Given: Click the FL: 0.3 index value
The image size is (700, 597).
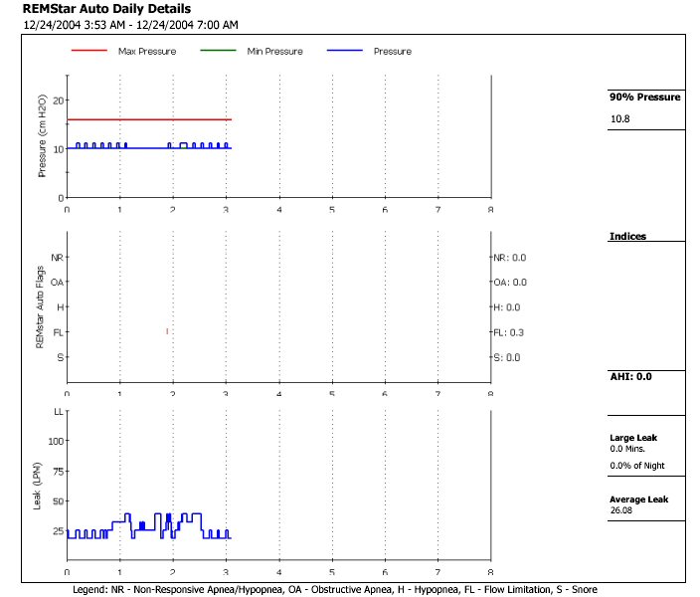Looking at the screenshot, I should pyautogui.click(x=508, y=332).
